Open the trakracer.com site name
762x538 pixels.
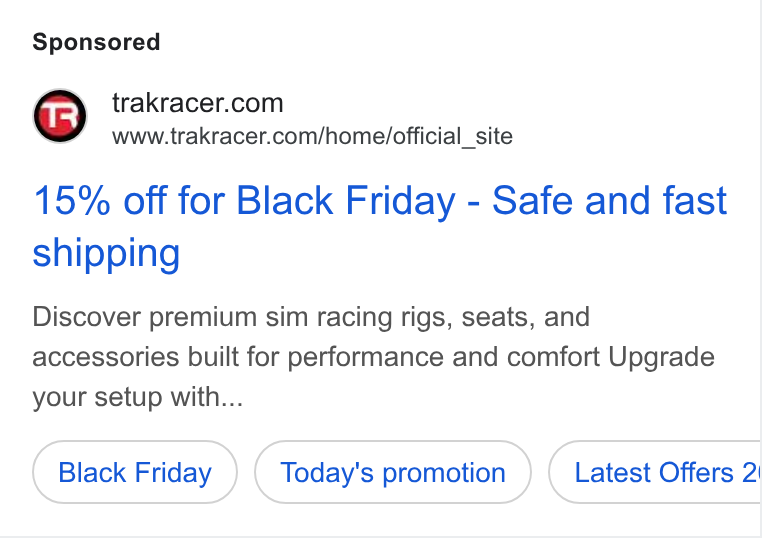197,103
